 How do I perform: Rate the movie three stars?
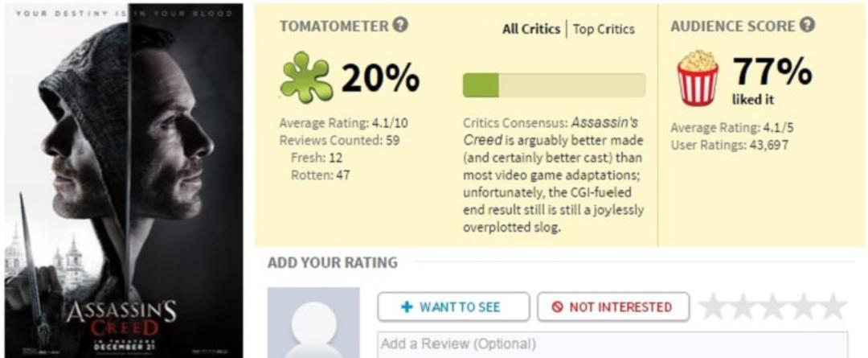(x=773, y=307)
